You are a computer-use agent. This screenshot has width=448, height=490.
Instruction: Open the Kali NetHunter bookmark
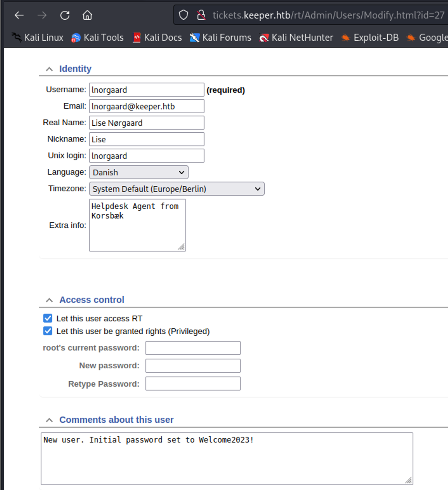296,37
